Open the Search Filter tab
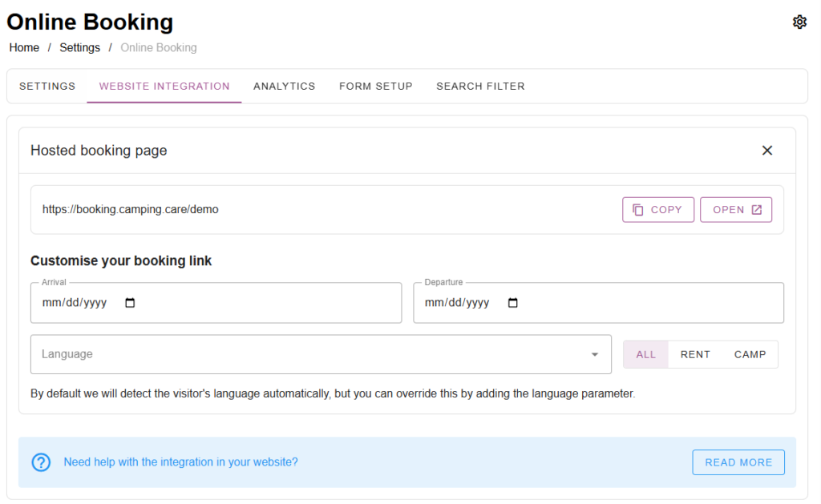Screen dimensions: 821x504 [480, 87]
